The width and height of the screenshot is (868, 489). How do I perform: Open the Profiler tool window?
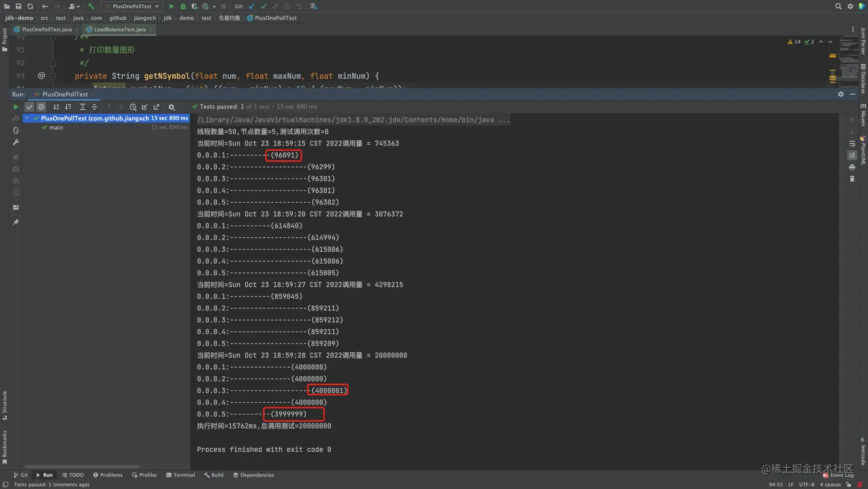pyautogui.click(x=144, y=475)
